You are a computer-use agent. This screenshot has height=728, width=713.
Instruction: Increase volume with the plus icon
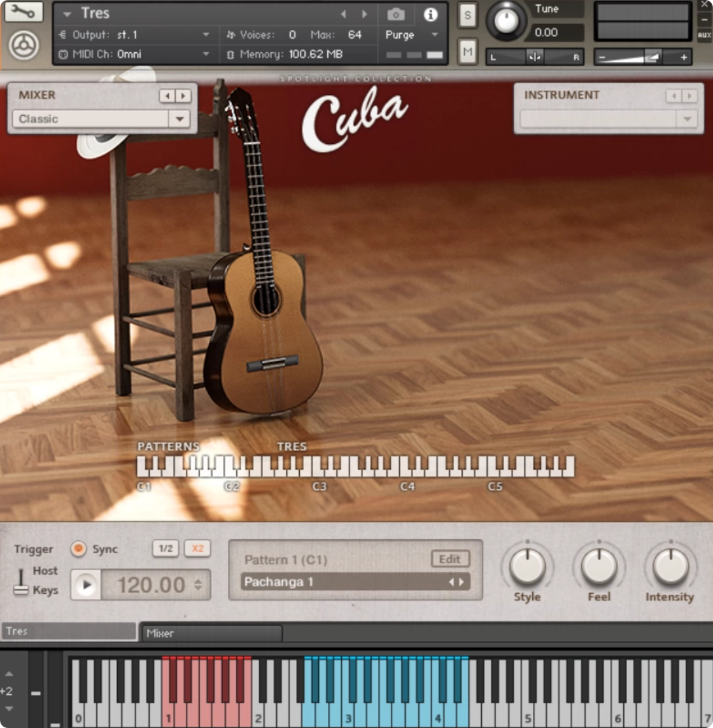coord(684,57)
